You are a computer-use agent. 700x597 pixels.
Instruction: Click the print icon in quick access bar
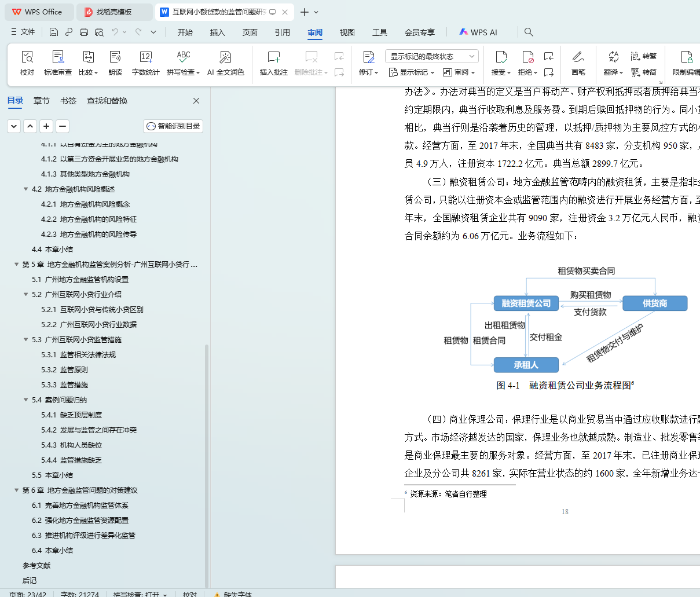84,32
